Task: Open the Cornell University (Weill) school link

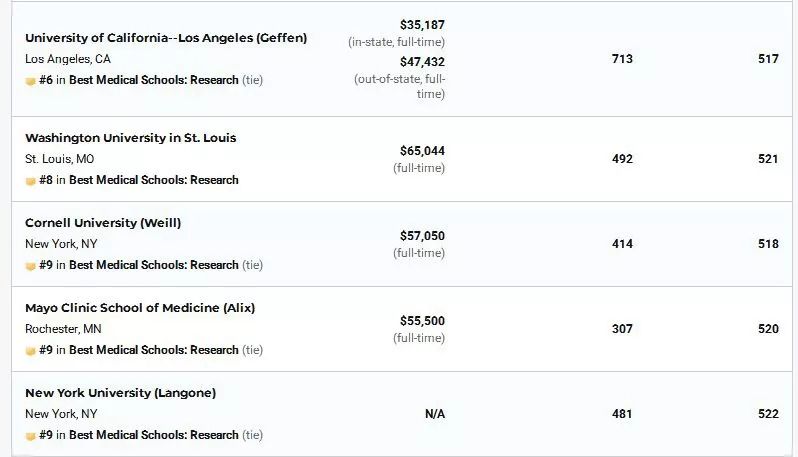Action: [103, 223]
